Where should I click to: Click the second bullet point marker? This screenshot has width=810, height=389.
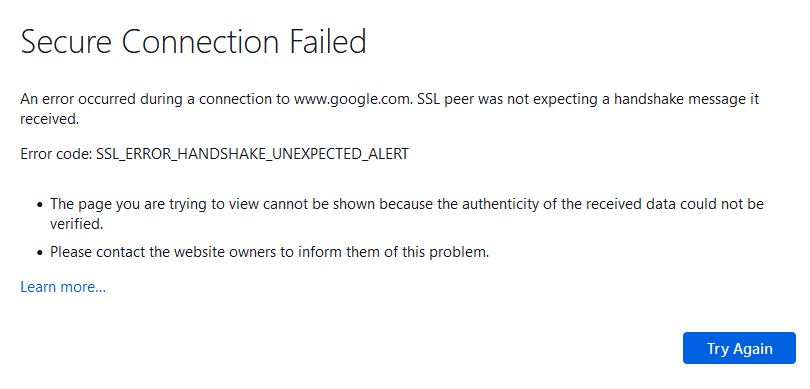[x=40, y=254]
